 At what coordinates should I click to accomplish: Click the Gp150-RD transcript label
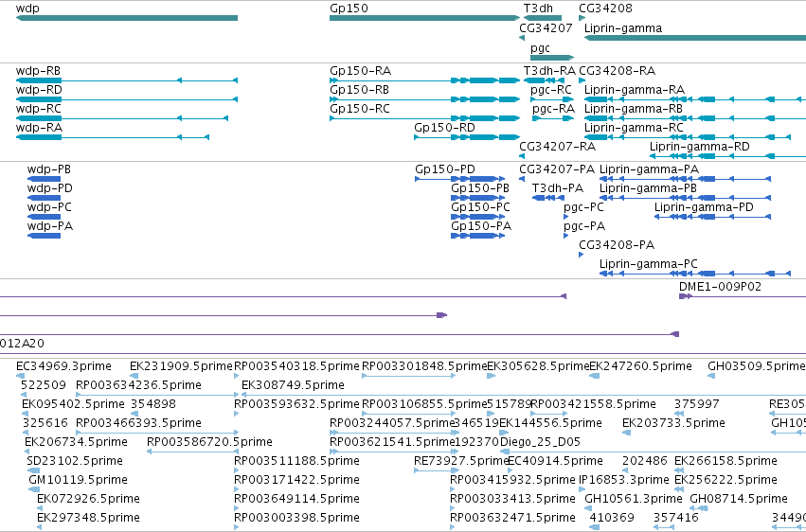pos(444,129)
